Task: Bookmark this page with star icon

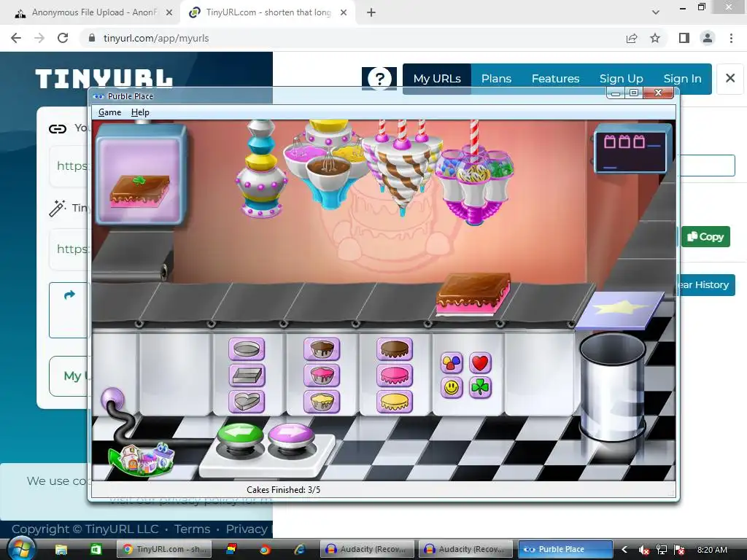Action: (655, 38)
